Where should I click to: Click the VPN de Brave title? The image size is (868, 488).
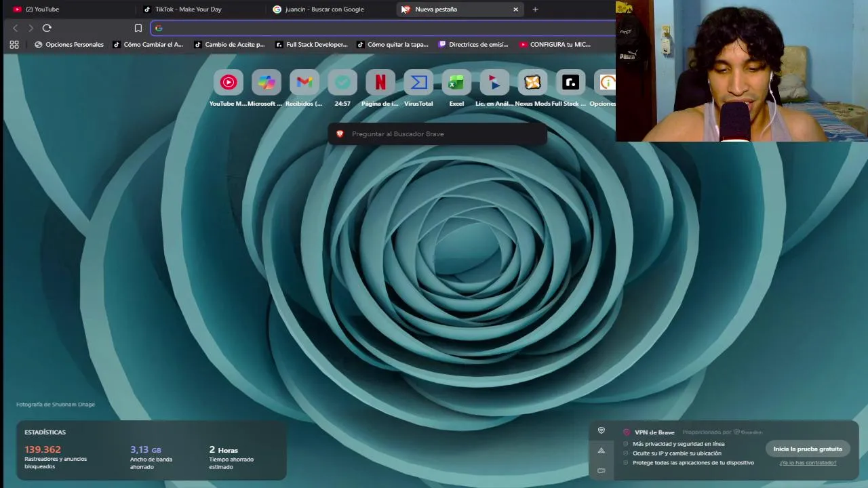[x=654, y=432]
